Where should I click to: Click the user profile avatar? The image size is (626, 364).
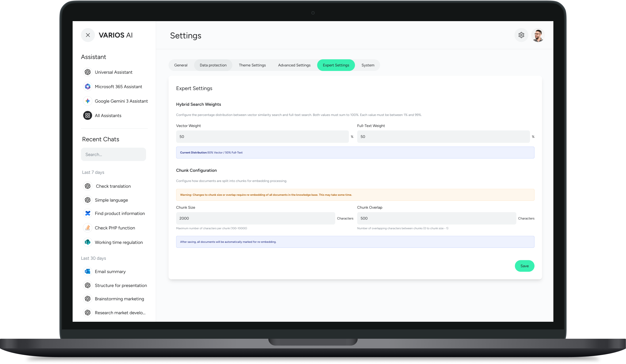pyautogui.click(x=538, y=35)
